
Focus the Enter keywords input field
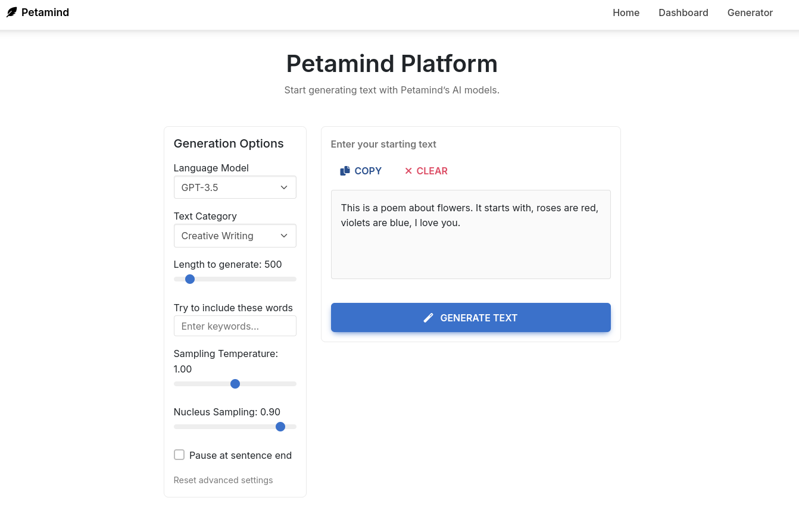tap(235, 326)
